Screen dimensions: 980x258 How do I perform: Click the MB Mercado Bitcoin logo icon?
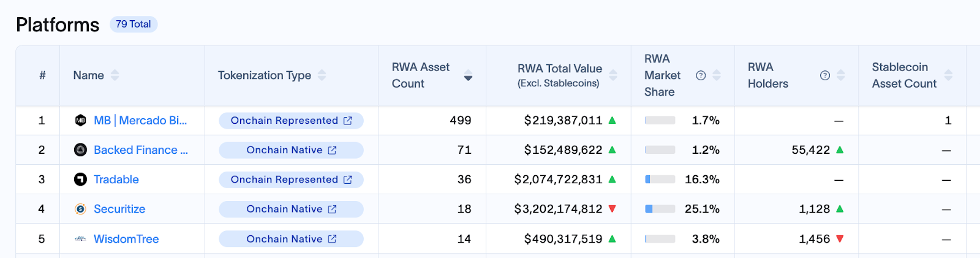(x=80, y=120)
